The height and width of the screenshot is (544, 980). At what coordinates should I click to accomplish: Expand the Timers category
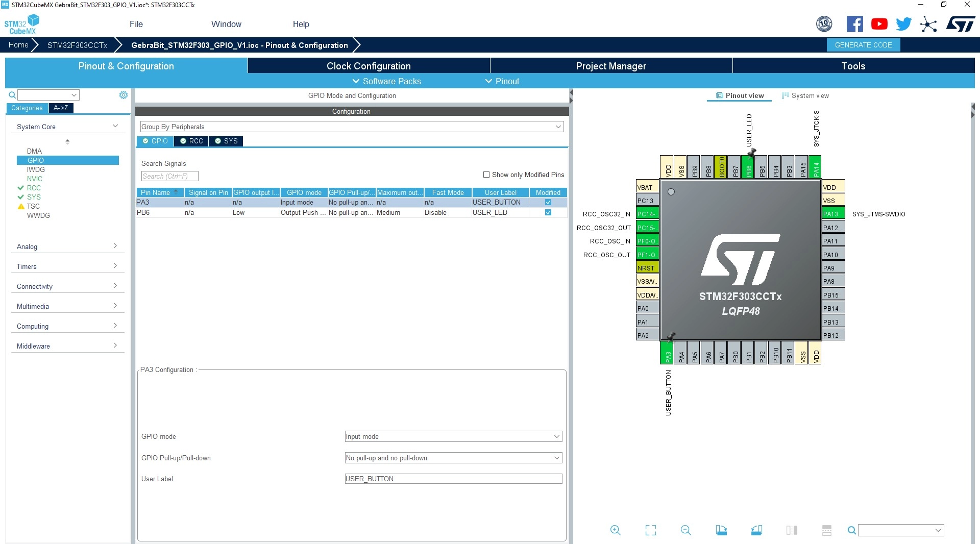67,266
